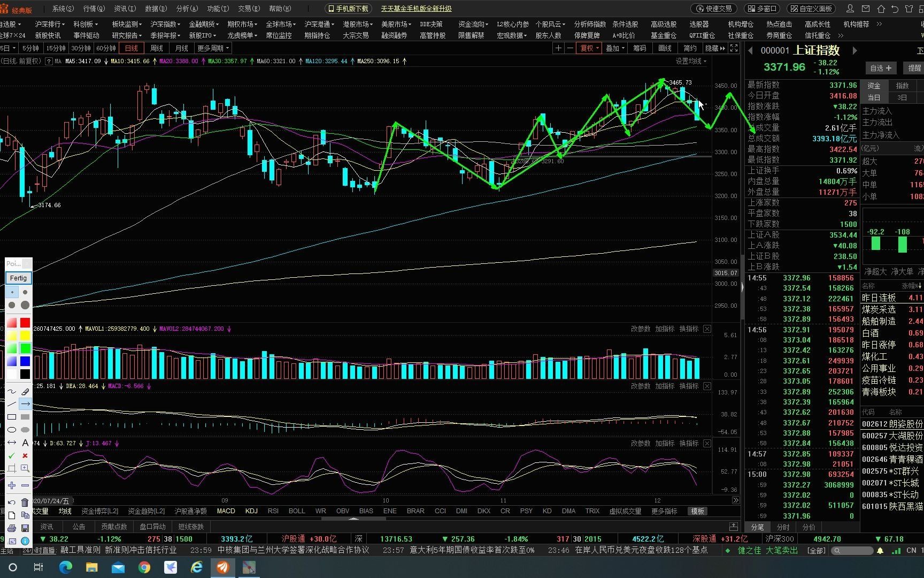The image size is (924, 578).
Task: Click the magnifier zoom tool in palette
Action: (25, 468)
